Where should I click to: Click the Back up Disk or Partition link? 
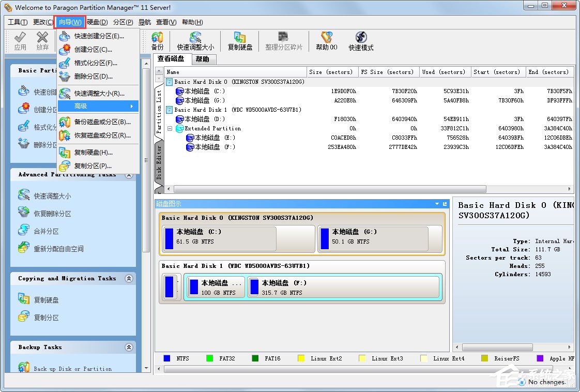pos(72,369)
